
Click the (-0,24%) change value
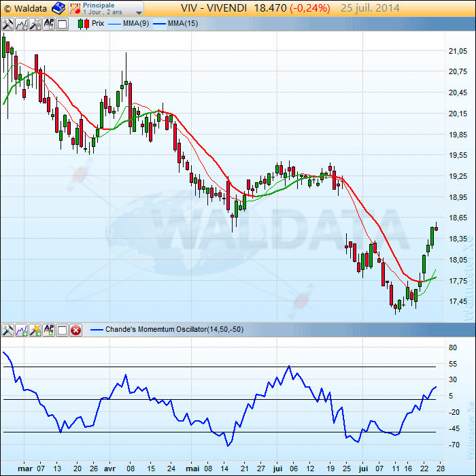tap(309, 8)
